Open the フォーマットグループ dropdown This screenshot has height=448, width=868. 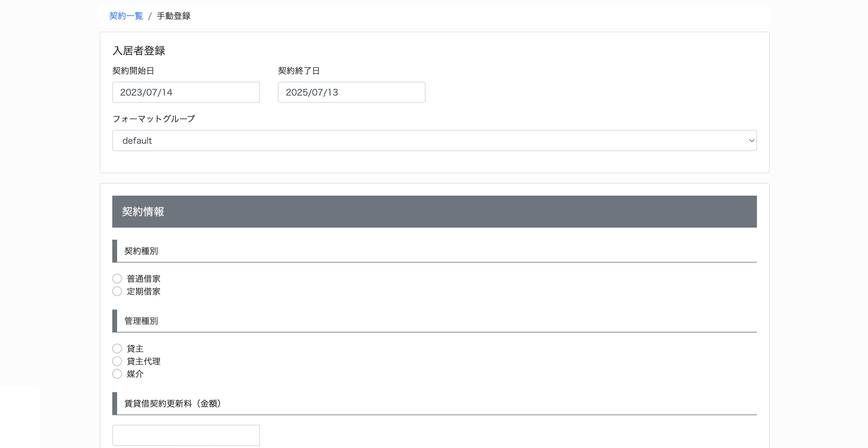click(x=434, y=141)
